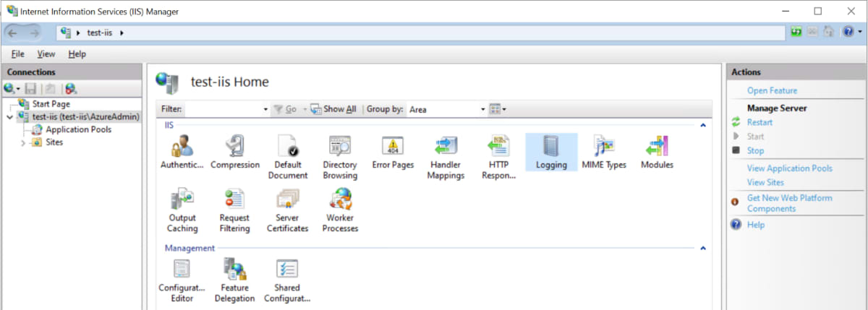Screen dimensions: 868x310
Task: Open the Help menu
Action: 77,54
